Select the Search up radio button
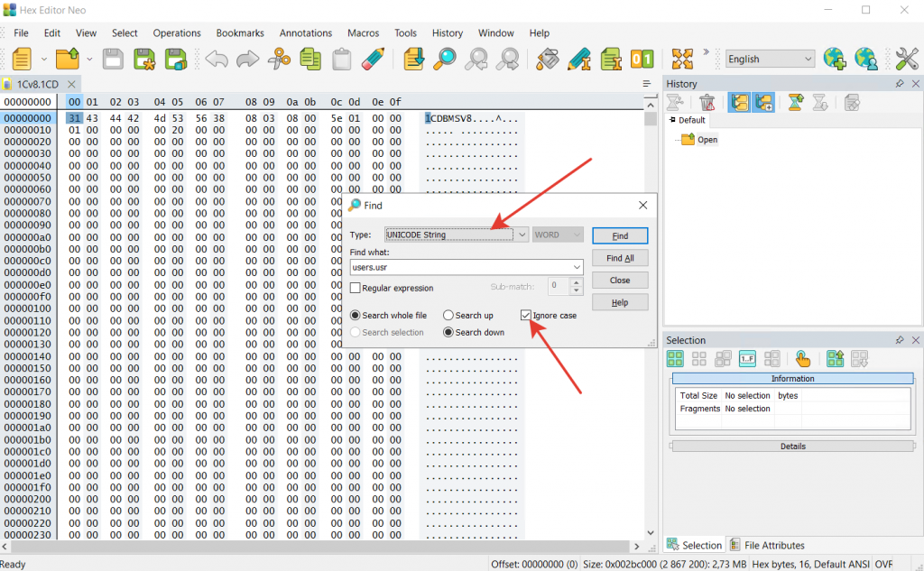924x571 pixels. pos(448,315)
